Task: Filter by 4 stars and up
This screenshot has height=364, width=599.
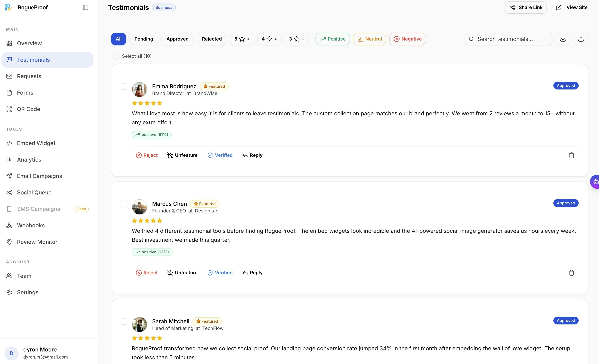Action: (269, 39)
